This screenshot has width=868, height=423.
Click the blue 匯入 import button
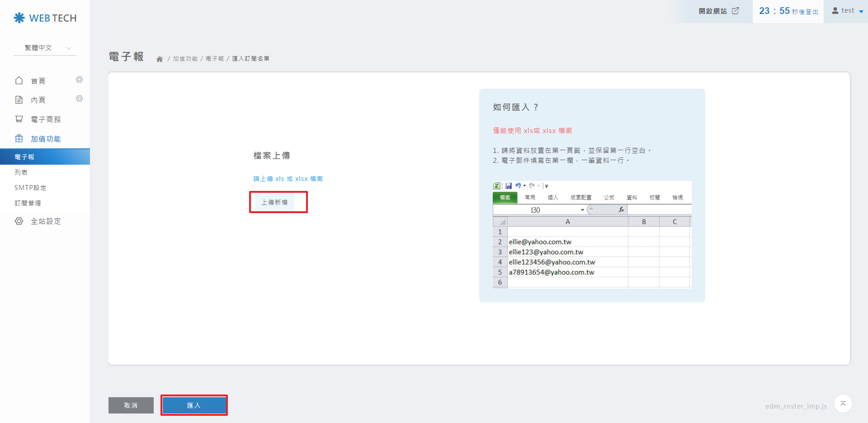point(194,405)
